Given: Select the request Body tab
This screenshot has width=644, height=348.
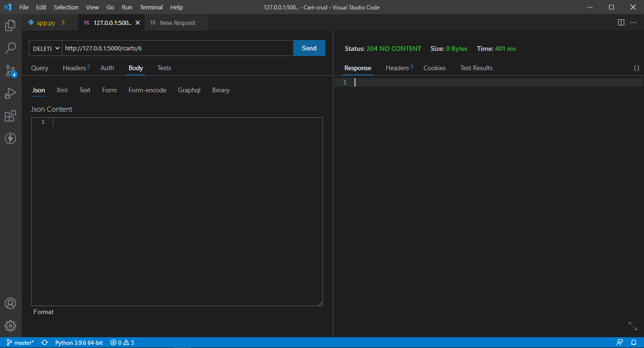Looking at the screenshot, I should click(x=136, y=68).
